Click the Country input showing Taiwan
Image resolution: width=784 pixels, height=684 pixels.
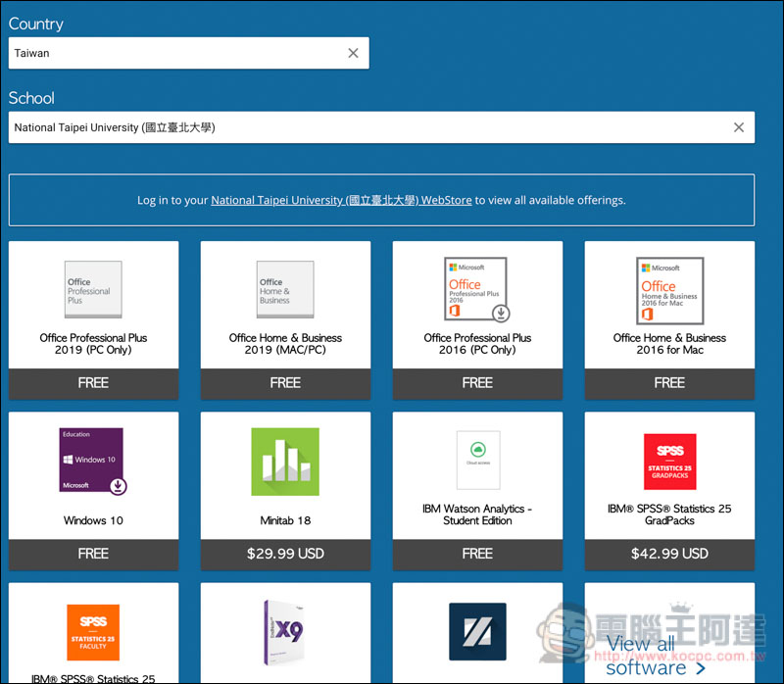click(188, 53)
